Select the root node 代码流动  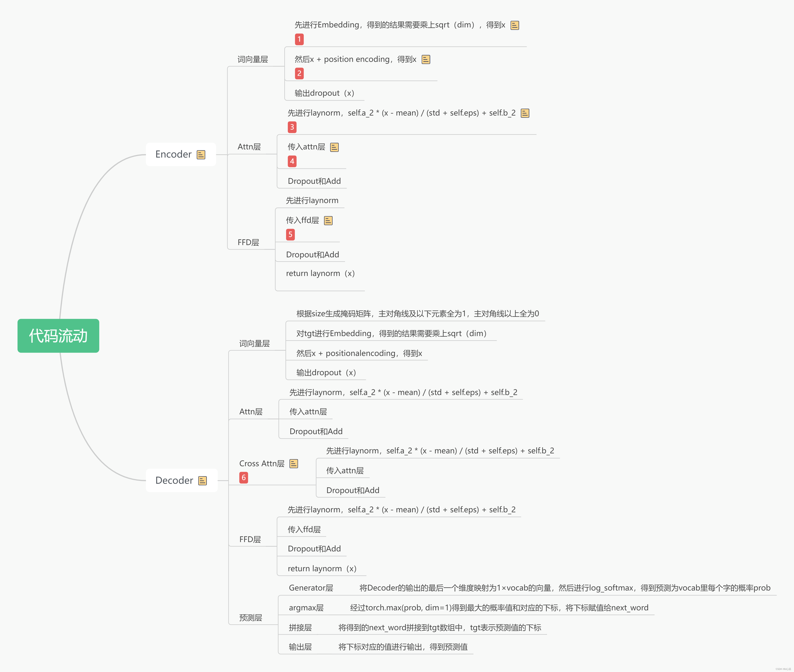click(x=58, y=336)
